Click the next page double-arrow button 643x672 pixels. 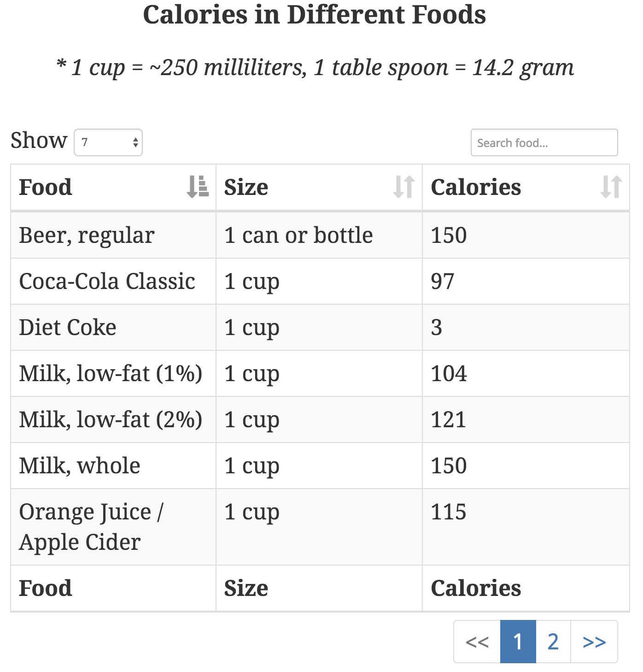coord(594,642)
